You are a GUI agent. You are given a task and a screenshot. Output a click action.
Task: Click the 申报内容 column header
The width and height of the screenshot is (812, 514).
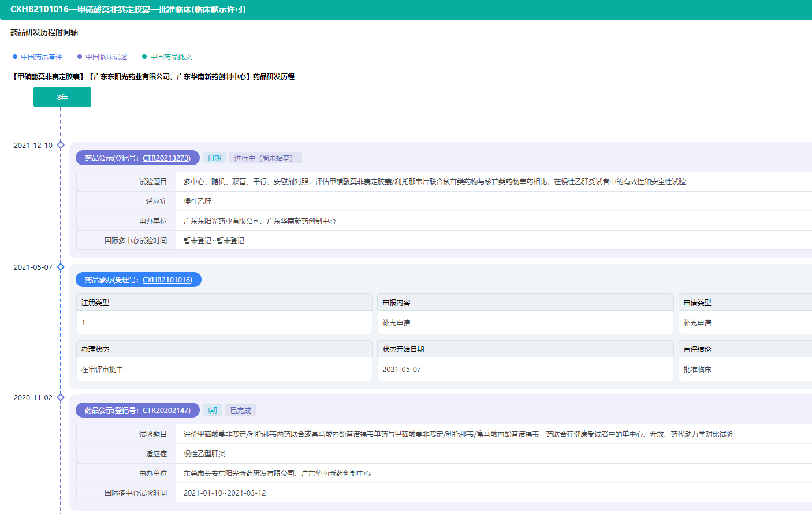point(396,302)
